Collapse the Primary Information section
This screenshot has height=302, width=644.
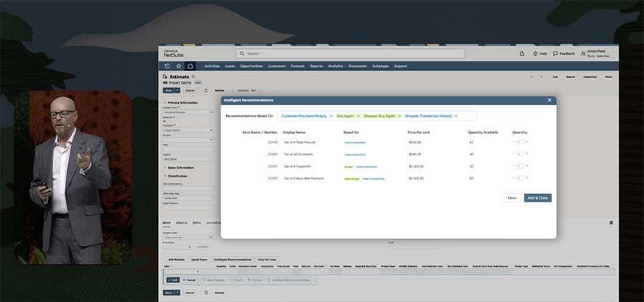[x=165, y=102]
